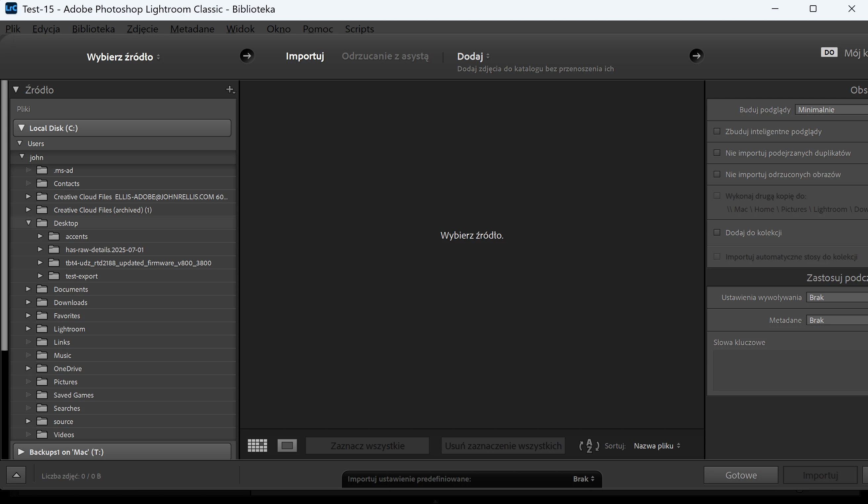Switch to grid view icon
868x504 pixels.
(257, 446)
